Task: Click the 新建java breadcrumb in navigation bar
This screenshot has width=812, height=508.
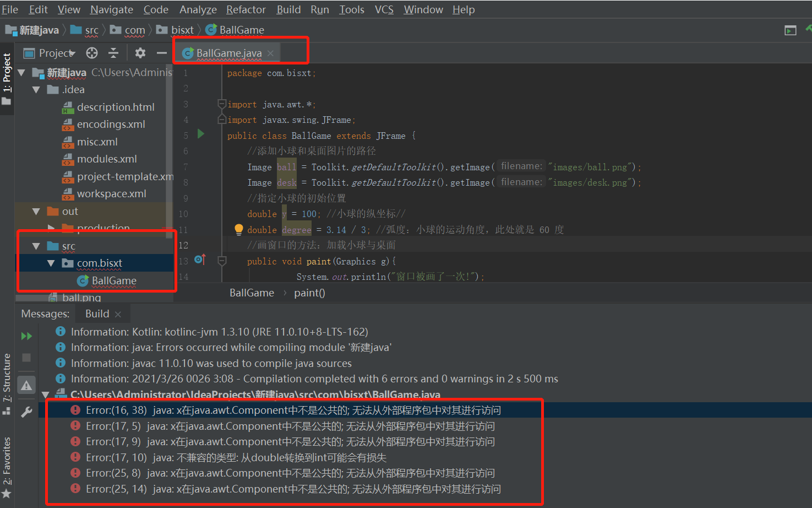Action: tap(32, 30)
